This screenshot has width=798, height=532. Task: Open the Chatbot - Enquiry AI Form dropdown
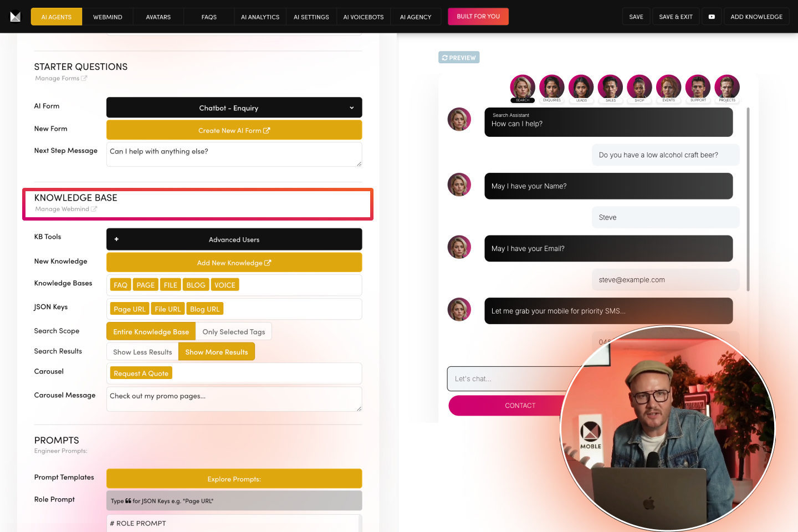coord(234,108)
